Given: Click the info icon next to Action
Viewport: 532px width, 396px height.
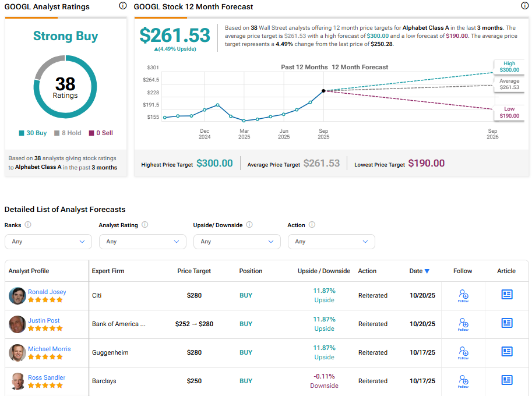Looking at the screenshot, I should (x=312, y=225).
